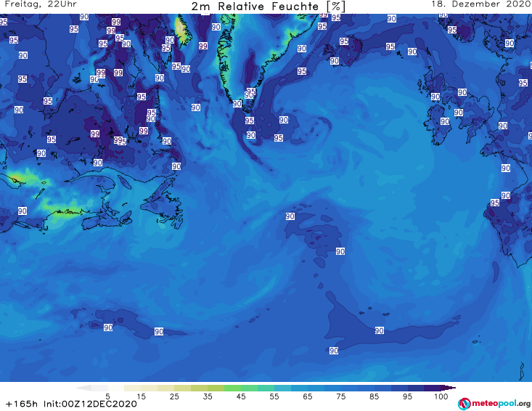The image size is (532, 411).
Task: Click the dark purple arrow end of color bar
Action: click(449, 388)
